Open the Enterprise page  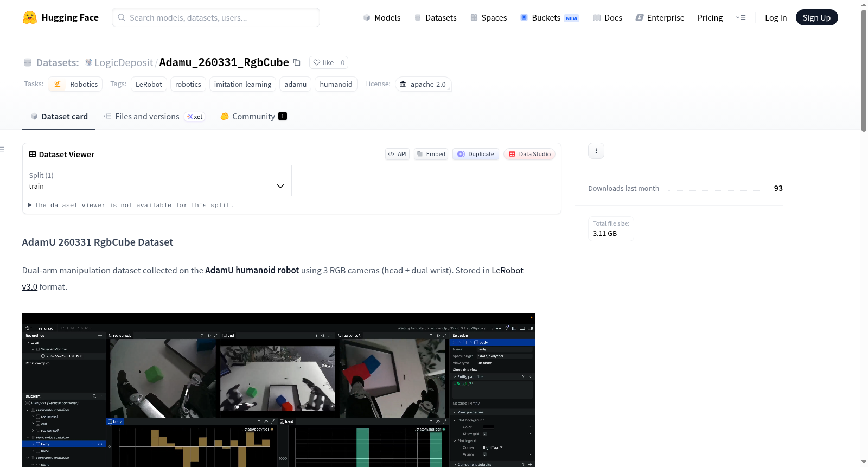[660, 18]
